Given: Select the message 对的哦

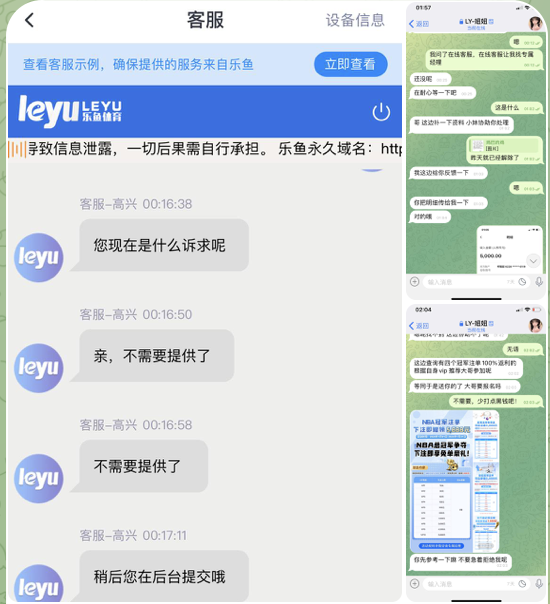Looking at the screenshot, I should click(430, 217).
